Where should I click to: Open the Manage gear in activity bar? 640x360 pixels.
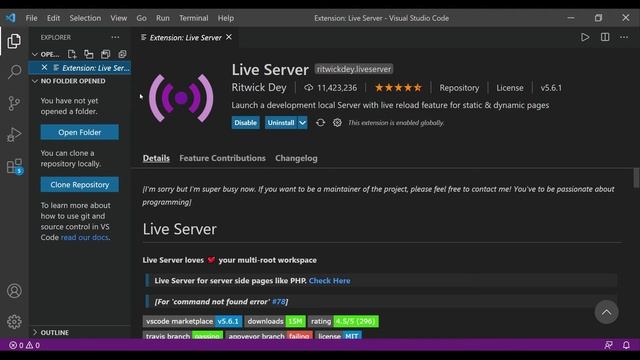(x=14, y=322)
